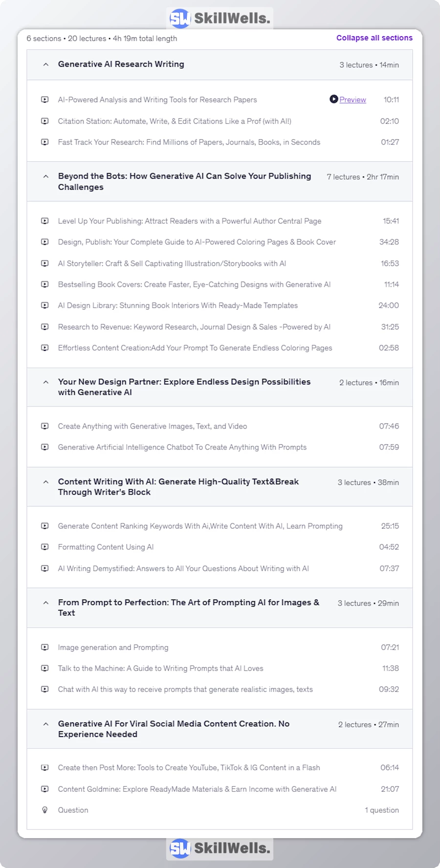Click lecture title 'Formatting Content Using AI'
Screen dimensions: 440x868
(x=106, y=547)
